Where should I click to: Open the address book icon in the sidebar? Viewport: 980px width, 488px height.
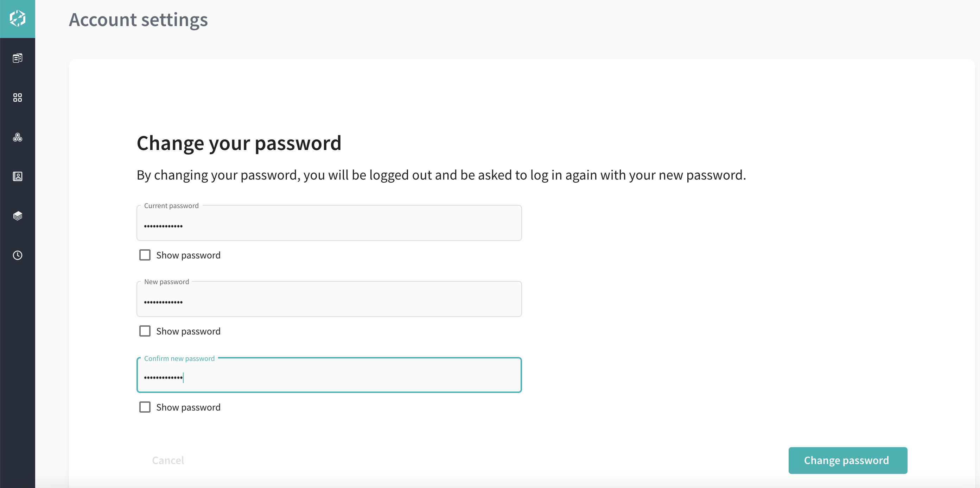click(x=17, y=177)
